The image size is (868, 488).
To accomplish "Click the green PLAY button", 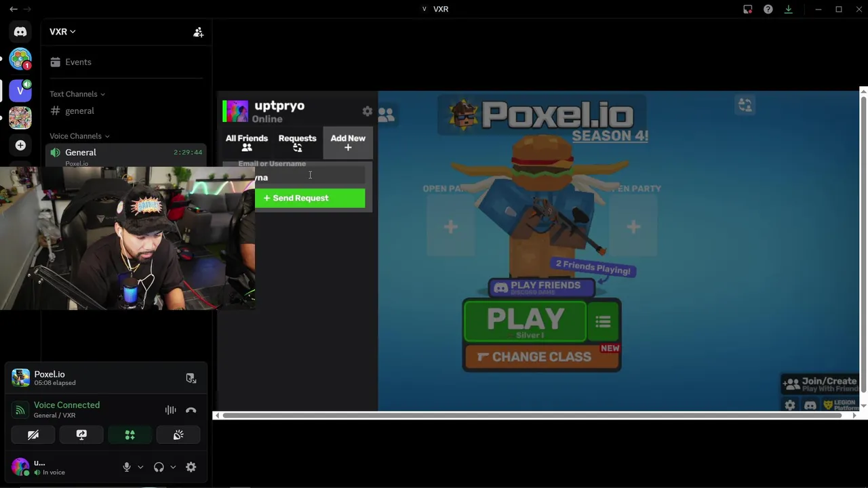I will [525, 321].
